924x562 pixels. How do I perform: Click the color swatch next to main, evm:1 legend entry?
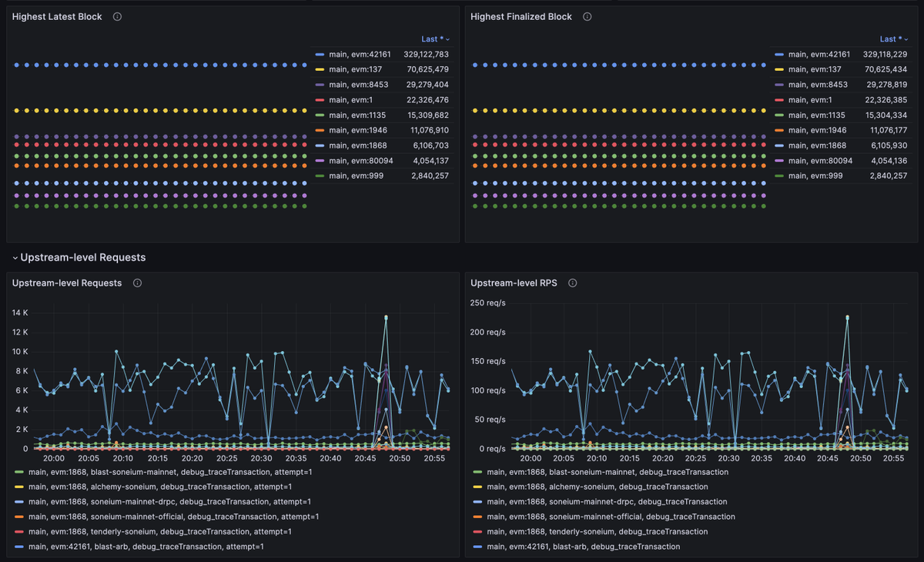click(x=320, y=99)
